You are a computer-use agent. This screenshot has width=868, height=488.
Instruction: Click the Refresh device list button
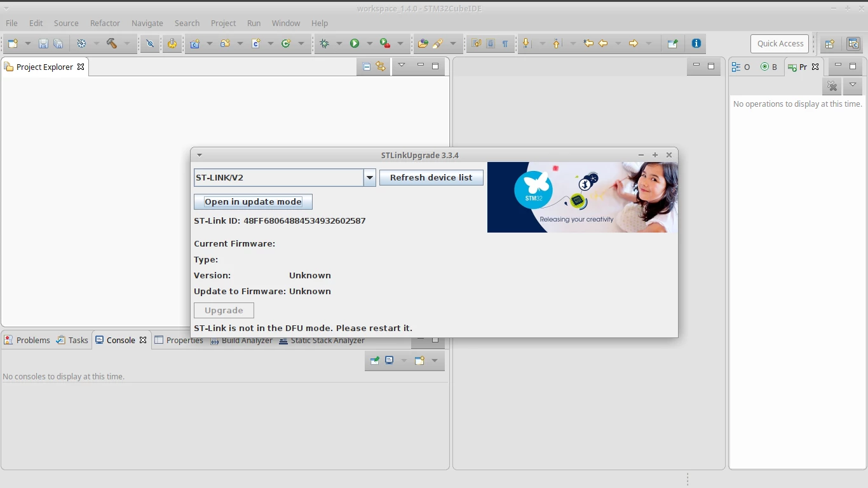point(431,178)
